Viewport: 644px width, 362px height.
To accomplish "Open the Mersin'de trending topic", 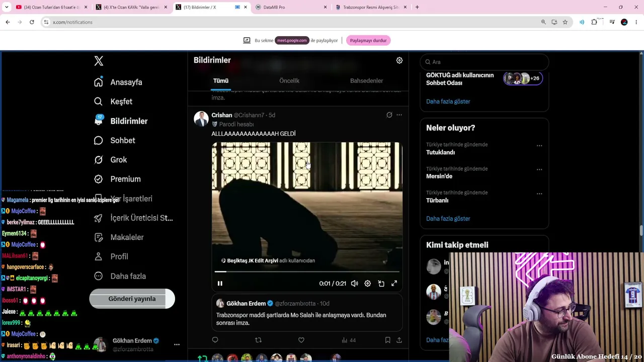I will tap(439, 176).
